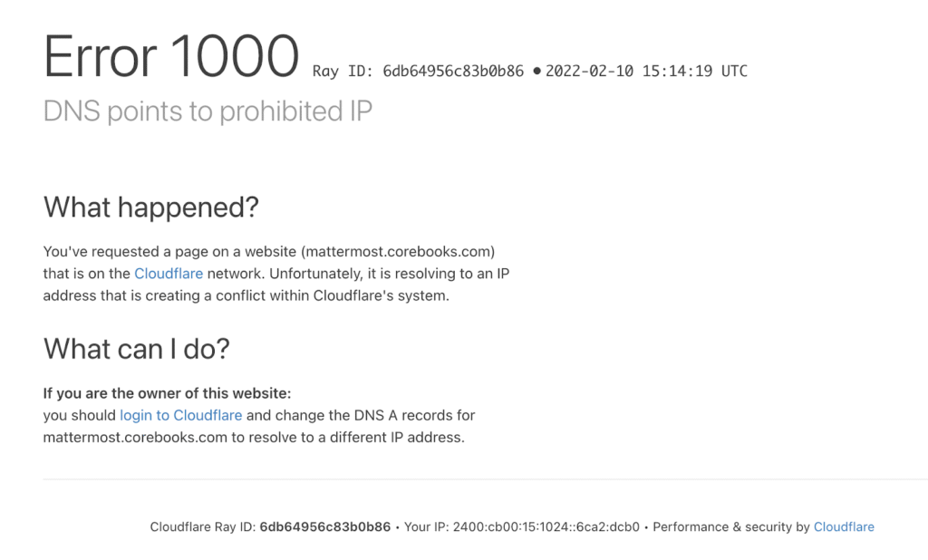Image resolution: width=928 pixels, height=560 pixels.
Task: Follow the 'login to Cloudflare' link
Action: [x=180, y=415]
